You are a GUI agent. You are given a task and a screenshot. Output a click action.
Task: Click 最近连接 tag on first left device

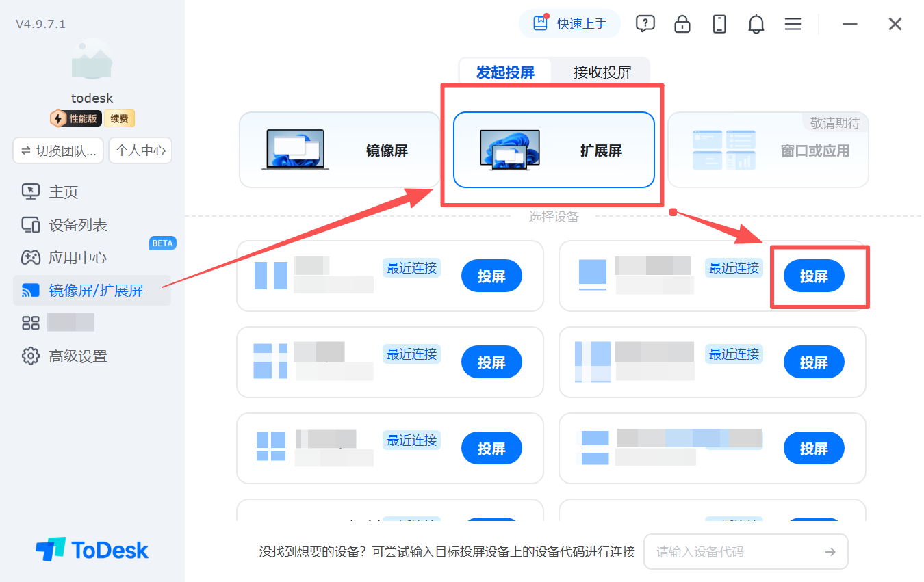(411, 268)
